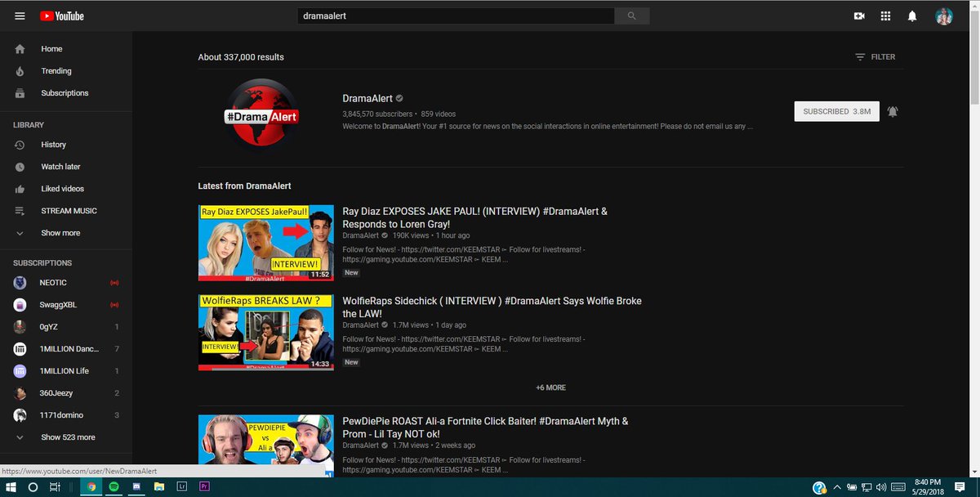Click the dramaalert search input field
This screenshot has width=980, height=497.
(x=455, y=16)
